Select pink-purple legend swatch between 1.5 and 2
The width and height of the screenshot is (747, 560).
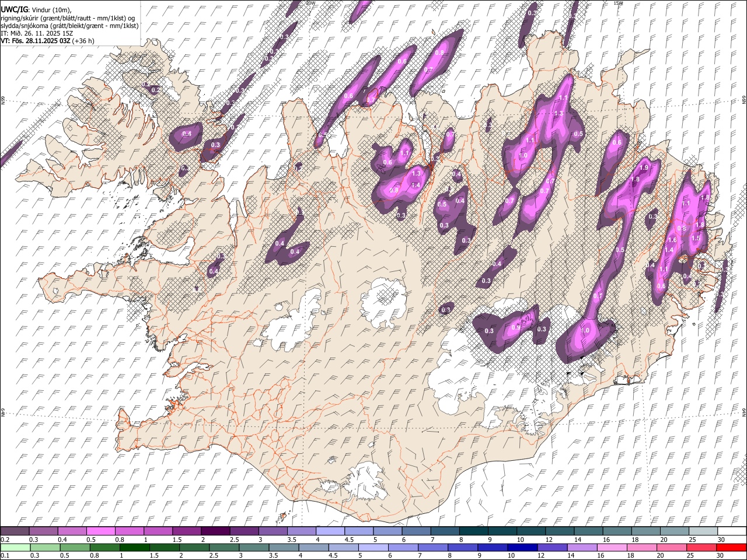(187, 531)
